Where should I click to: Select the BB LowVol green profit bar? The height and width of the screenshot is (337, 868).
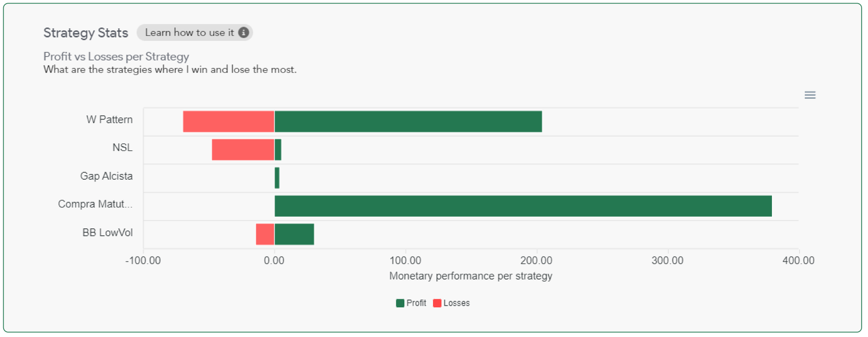(294, 234)
